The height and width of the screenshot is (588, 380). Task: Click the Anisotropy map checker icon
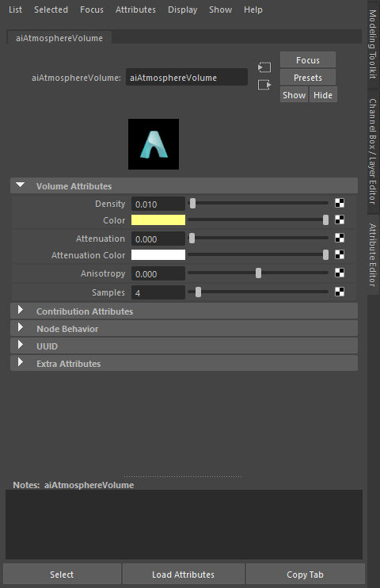(x=340, y=273)
